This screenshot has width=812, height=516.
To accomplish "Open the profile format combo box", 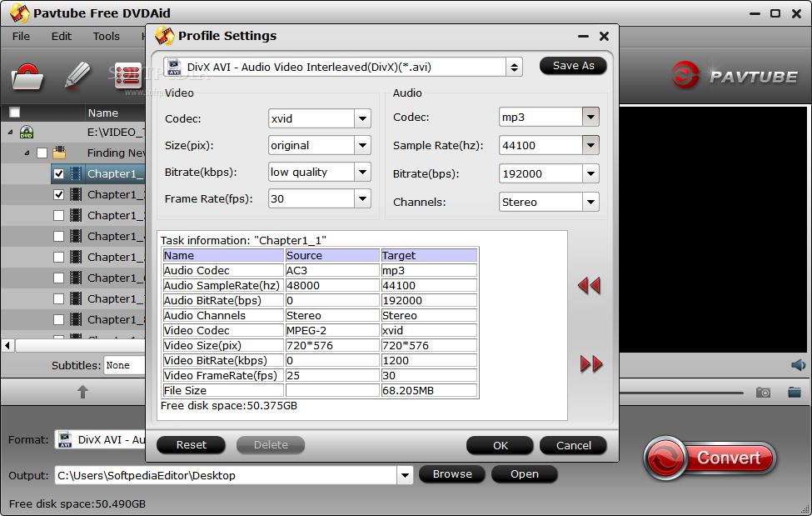I will [343, 67].
